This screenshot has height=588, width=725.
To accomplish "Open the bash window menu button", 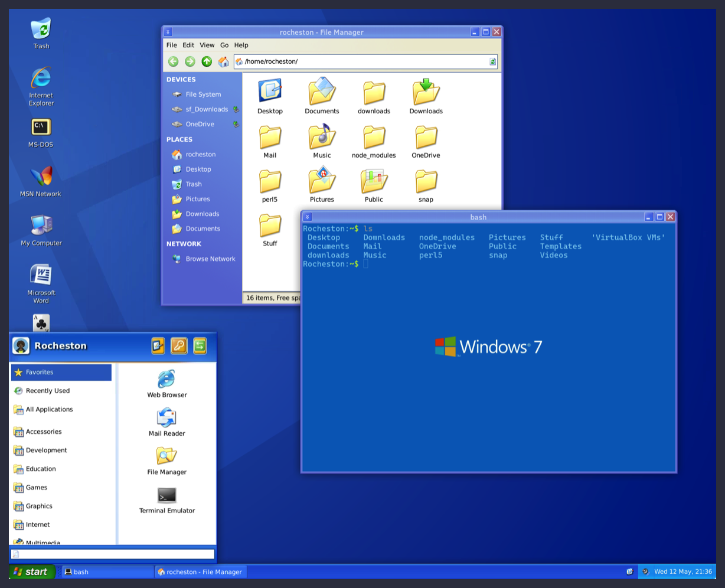I will coord(307,217).
